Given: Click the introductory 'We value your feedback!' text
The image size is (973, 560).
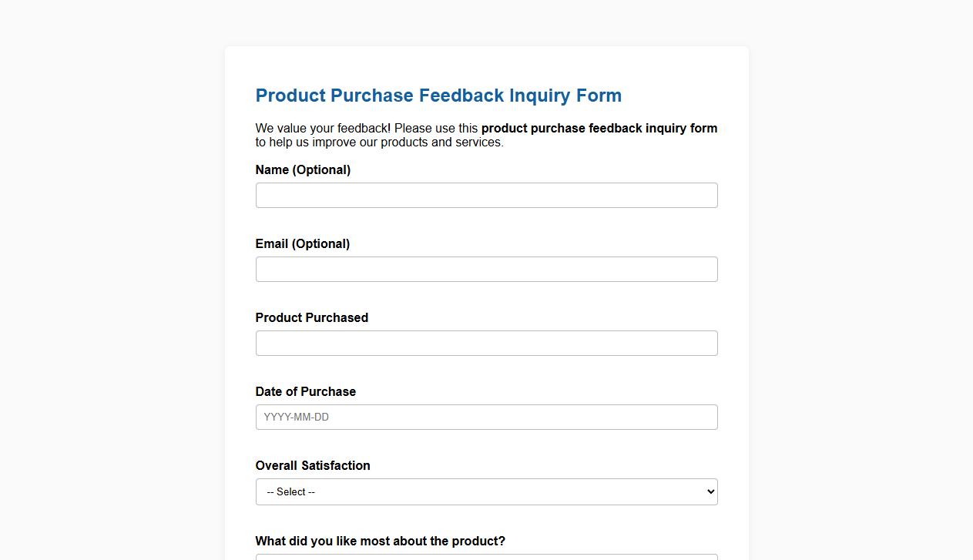Looking at the screenshot, I should click(324, 128).
